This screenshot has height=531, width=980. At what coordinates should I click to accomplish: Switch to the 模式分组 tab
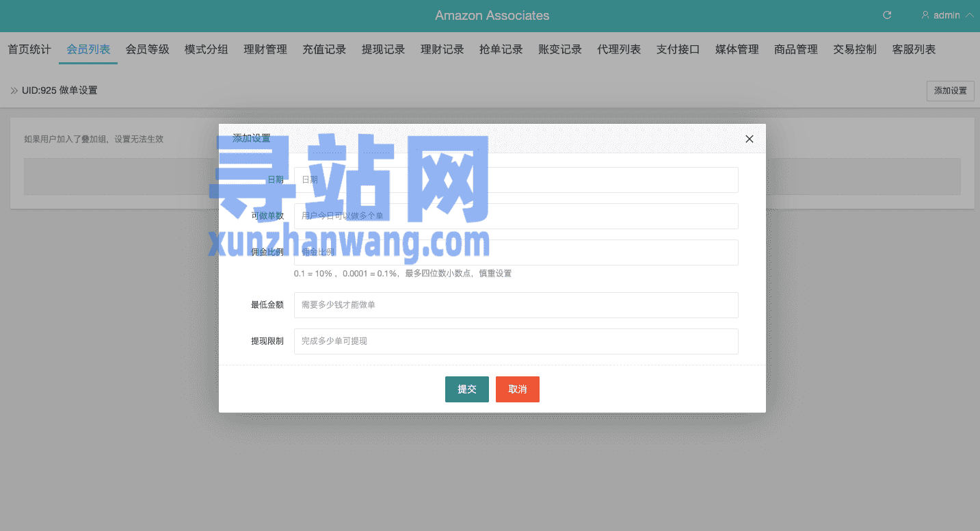pyautogui.click(x=207, y=49)
